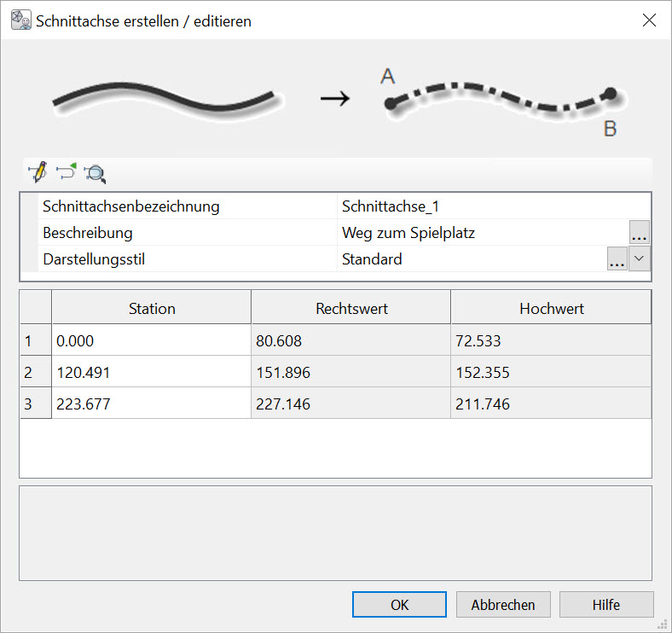Viewport: 672px width, 633px height.
Task: Open help with the Hilfe button
Action: (606, 605)
